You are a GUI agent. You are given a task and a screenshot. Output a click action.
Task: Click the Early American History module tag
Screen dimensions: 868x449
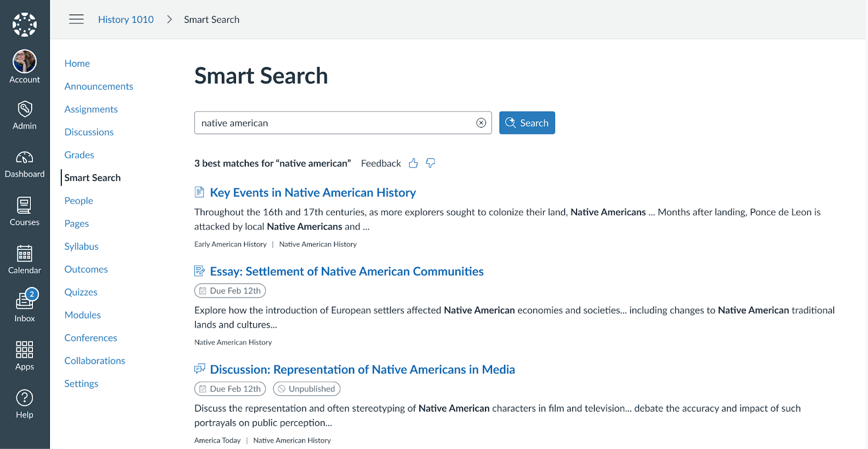click(x=231, y=244)
